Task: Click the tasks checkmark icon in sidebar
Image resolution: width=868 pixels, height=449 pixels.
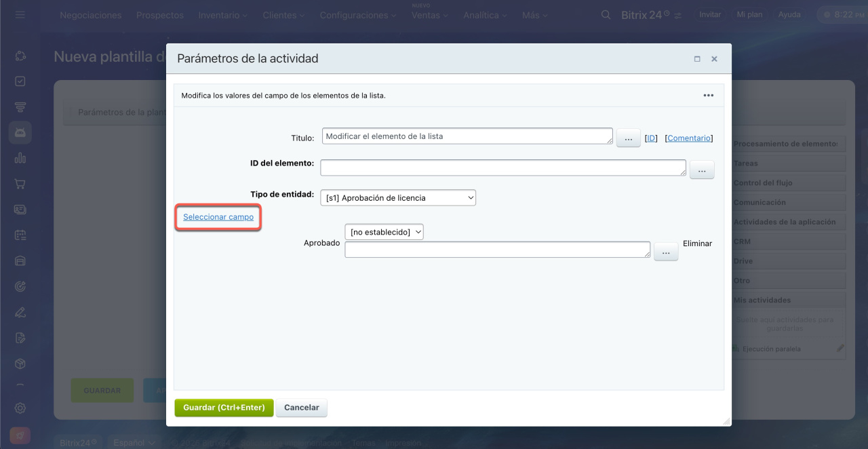Action: click(20, 81)
